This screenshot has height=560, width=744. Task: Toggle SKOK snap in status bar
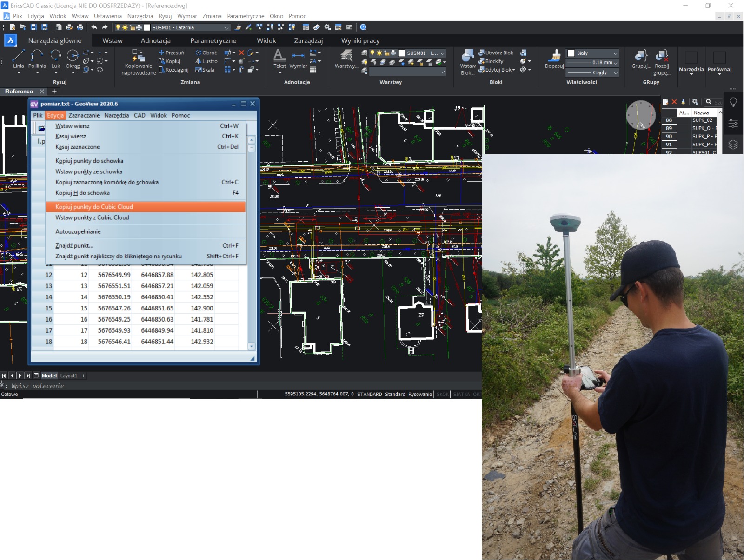[443, 394]
